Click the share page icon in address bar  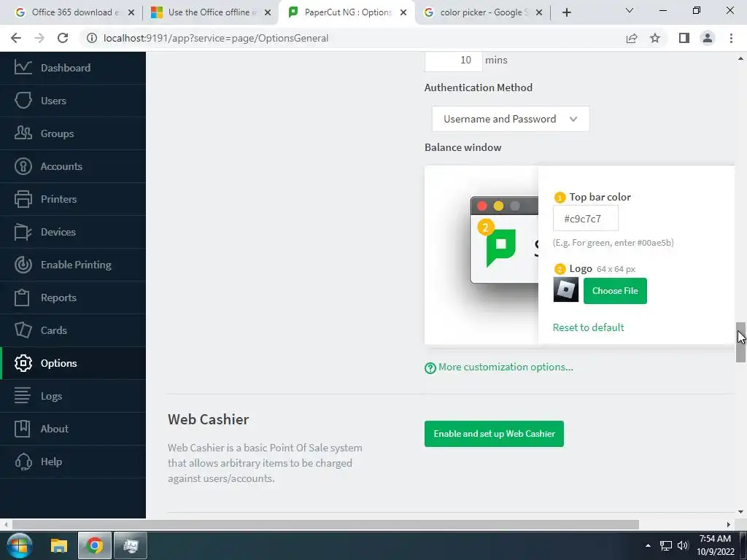coord(632,38)
